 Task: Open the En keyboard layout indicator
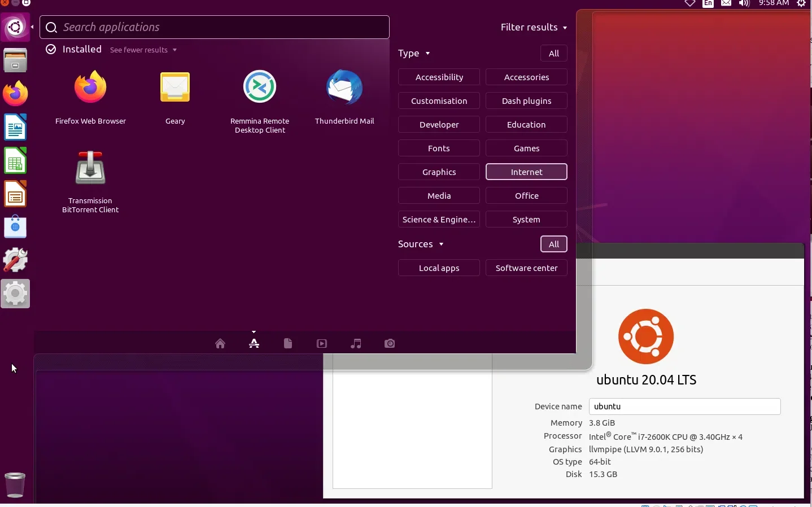pyautogui.click(x=709, y=3)
